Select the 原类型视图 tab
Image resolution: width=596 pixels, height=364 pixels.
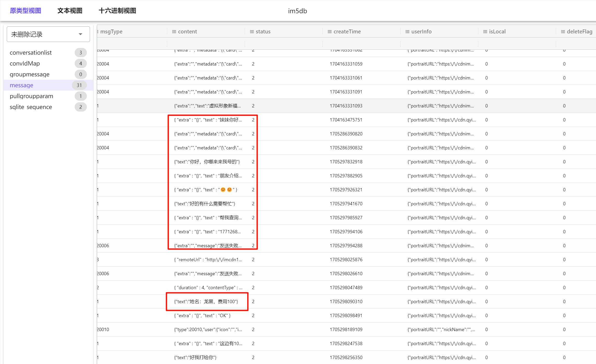[x=25, y=11]
